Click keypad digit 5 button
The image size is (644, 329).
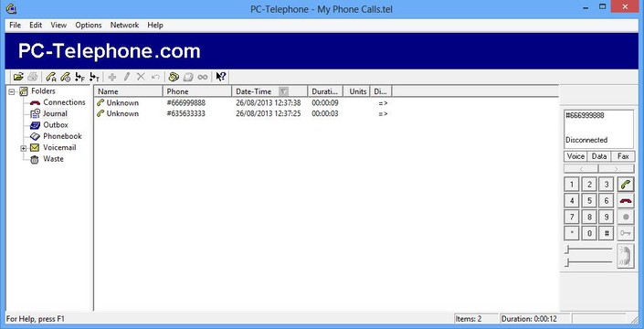pos(589,201)
